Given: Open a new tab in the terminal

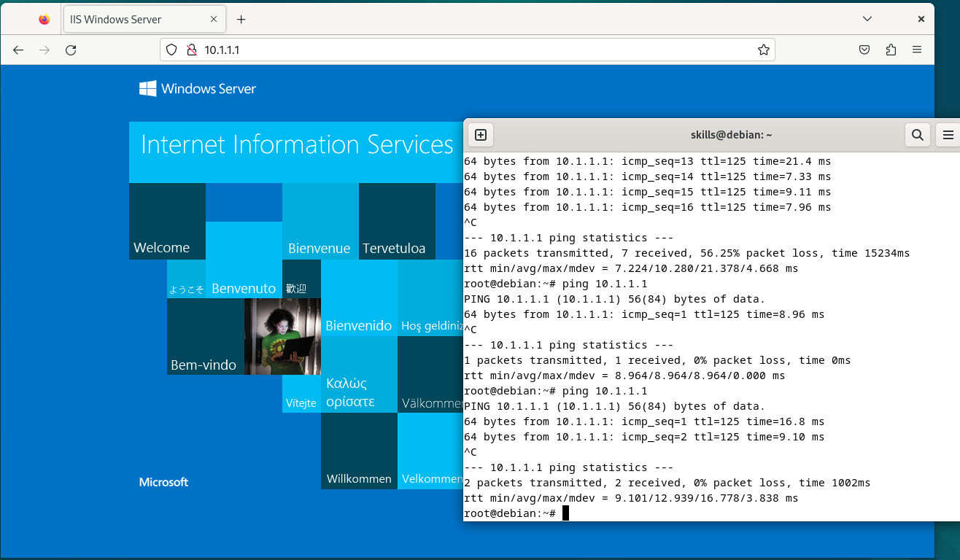Looking at the screenshot, I should coord(481,135).
